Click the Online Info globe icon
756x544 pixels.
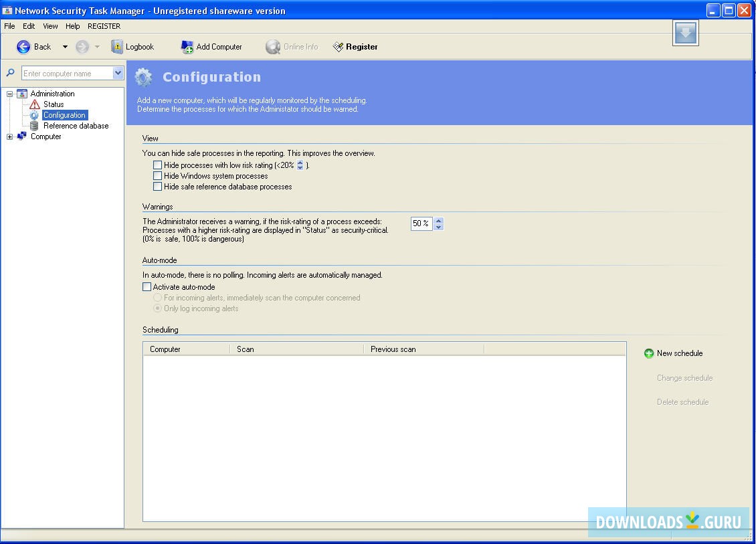(273, 47)
